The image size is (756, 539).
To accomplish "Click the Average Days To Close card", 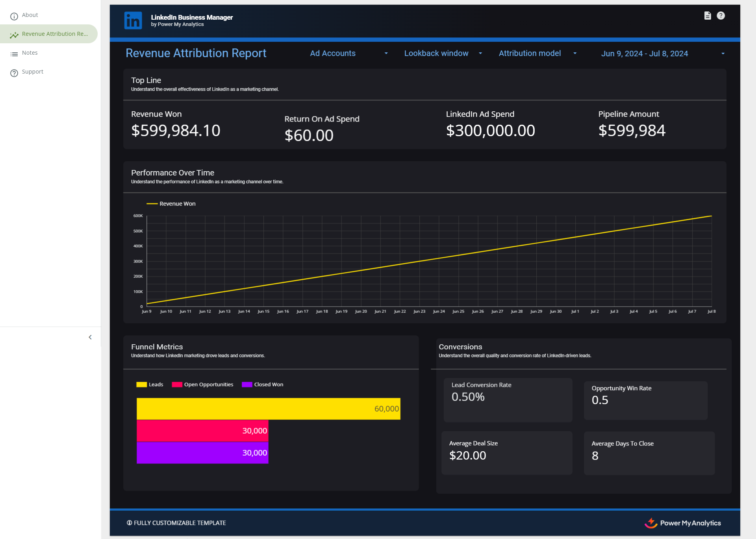I will [x=649, y=453].
